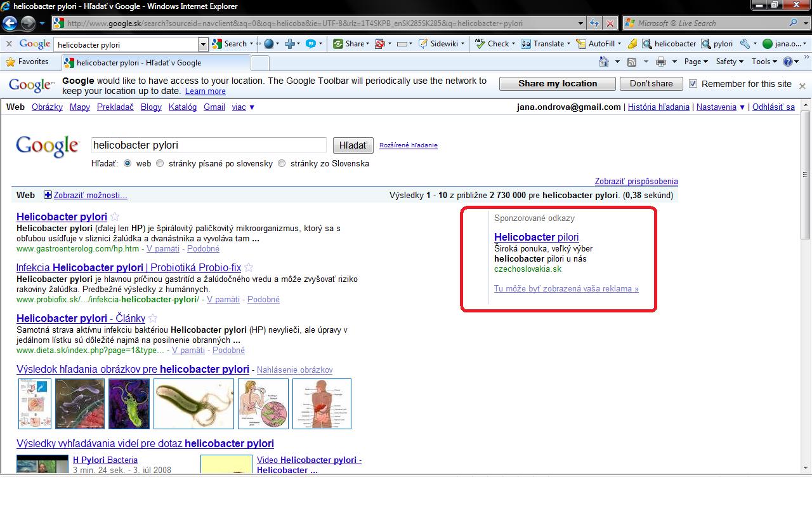Screen dimensions: 812x508
Task: Click the vertical scrollbar down arrow
Action: click(806, 468)
